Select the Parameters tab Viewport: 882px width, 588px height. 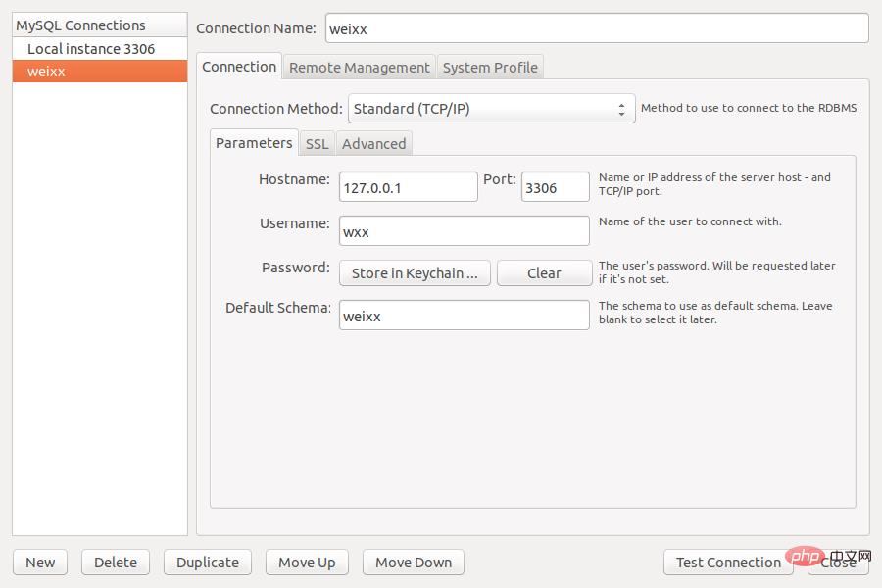point(254,143)
